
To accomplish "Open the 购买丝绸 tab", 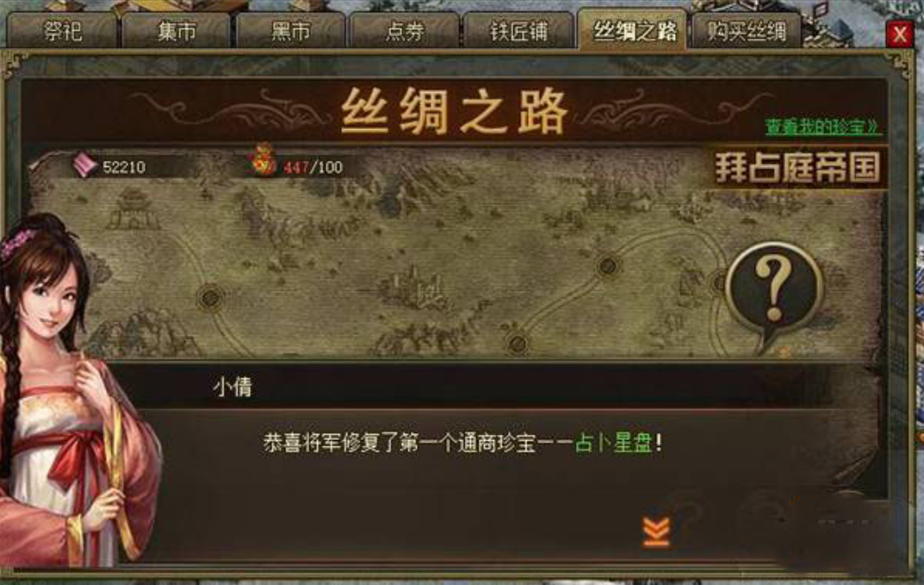I will click(x=746, y=31).
